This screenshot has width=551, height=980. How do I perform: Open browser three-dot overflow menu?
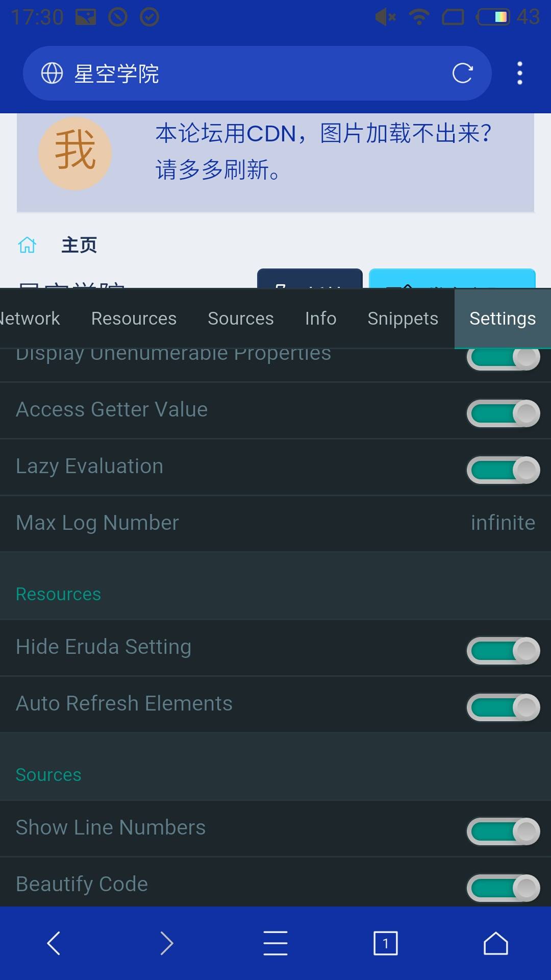click(519, 73)
